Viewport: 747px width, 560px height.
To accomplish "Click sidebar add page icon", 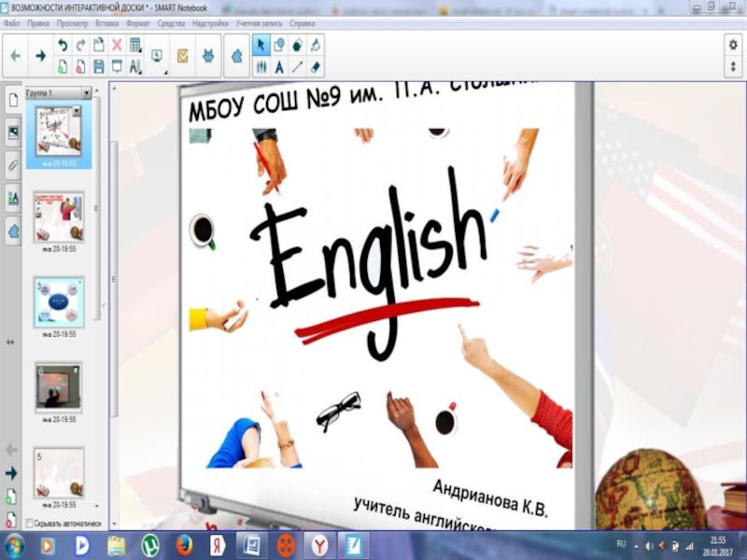I will [11, 497].
